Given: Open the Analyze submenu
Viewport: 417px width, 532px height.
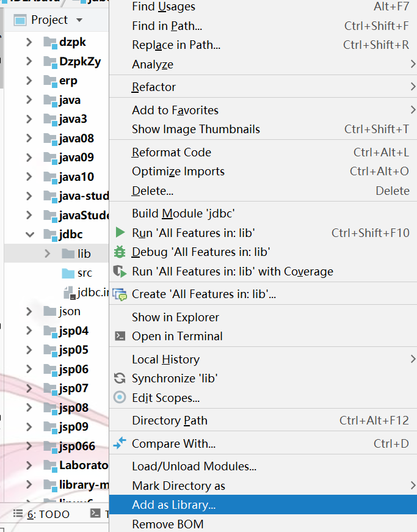Looking at the screenshot, I should (x=263, y=65).
